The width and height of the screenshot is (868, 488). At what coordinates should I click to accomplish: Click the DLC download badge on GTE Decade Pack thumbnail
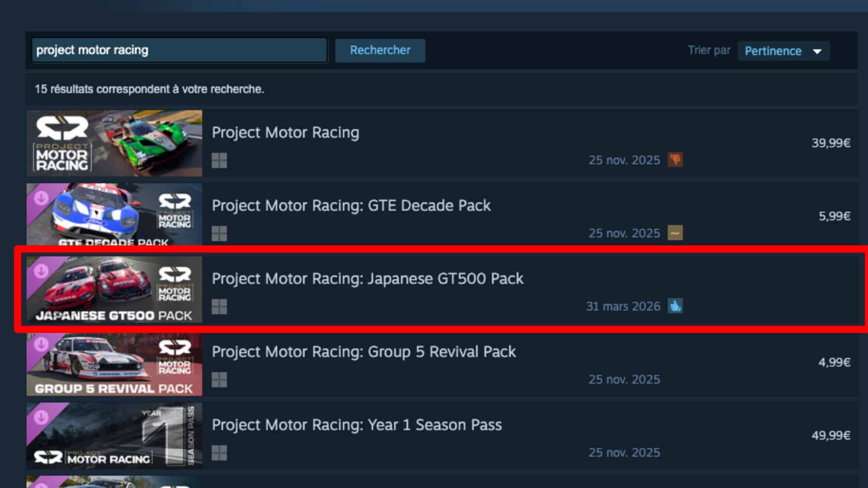[41, 198]
